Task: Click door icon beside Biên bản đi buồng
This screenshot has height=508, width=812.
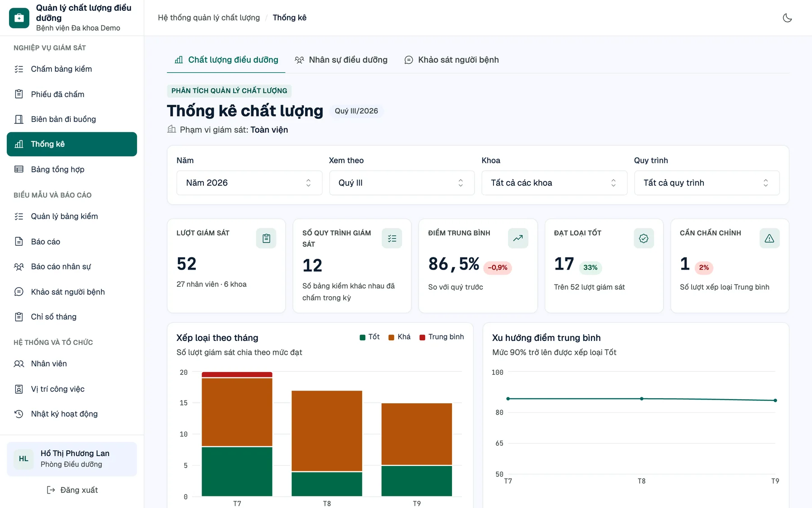Action: click(x=19, y=119)
